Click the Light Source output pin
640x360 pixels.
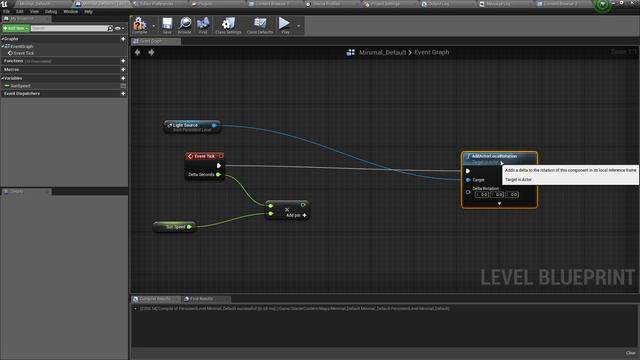tap(214, 125)
